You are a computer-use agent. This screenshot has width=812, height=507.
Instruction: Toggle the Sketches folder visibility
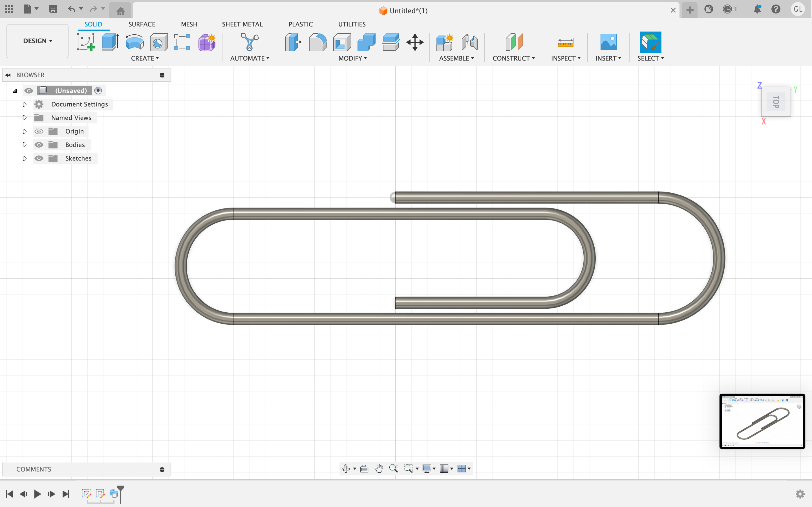[39, 158]
